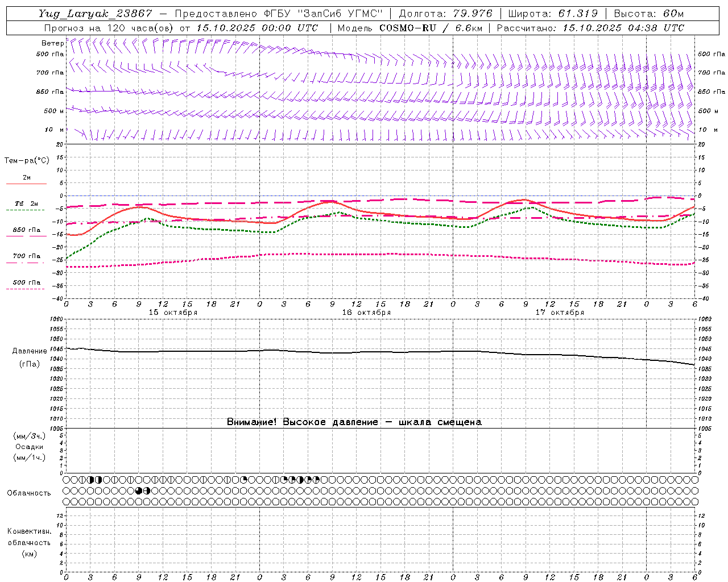This screenshot has width=728, height=582.
Task: Click the 16 октября date label
Action: click(366, 313)
